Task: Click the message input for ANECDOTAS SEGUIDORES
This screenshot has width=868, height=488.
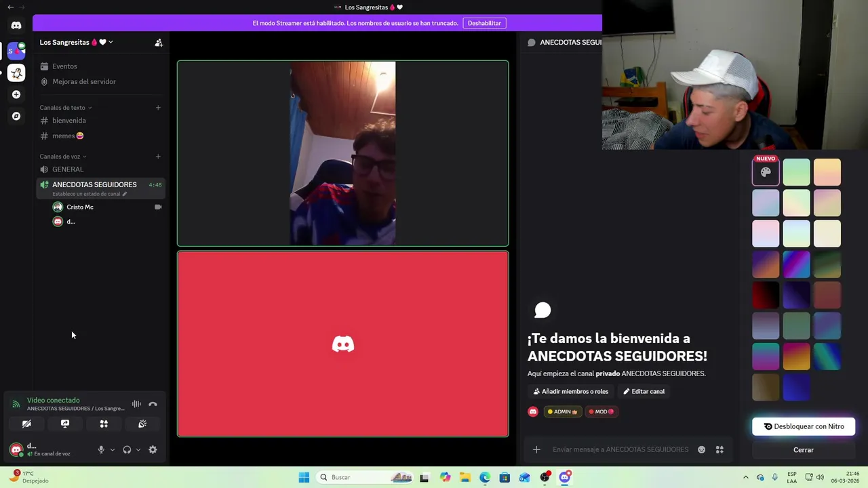Action: click(620, 449)
